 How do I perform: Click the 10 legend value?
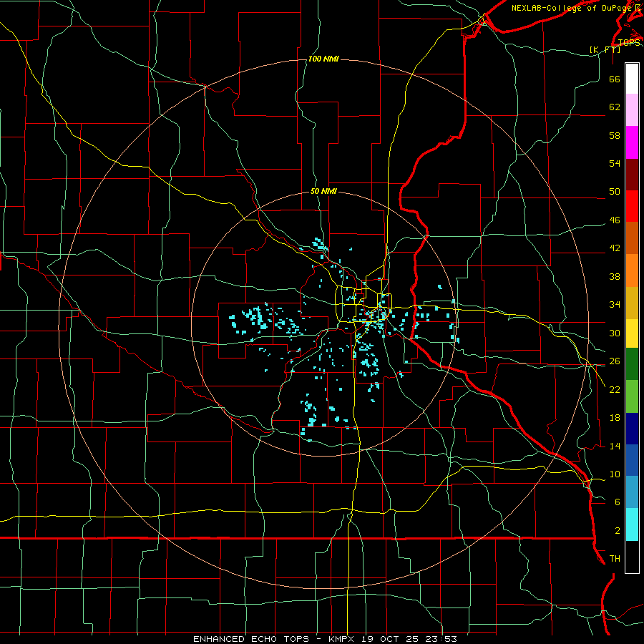pyautogui.click(x=615, y=474)
